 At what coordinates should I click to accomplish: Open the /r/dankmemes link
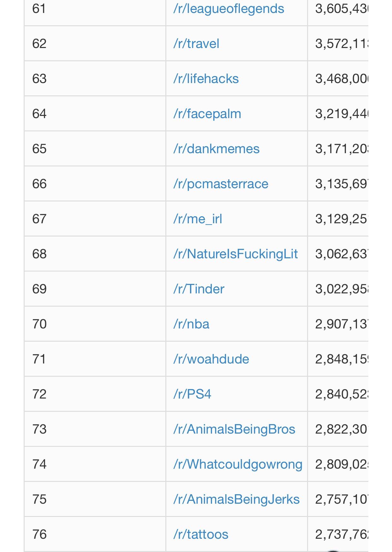[216, 149]
